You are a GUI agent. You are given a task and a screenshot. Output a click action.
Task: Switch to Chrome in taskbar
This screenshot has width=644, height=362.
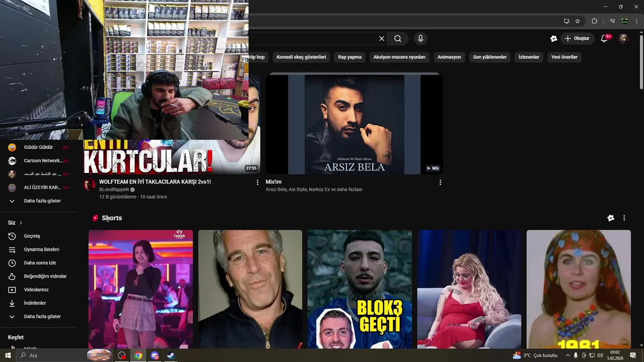[138, 355]
